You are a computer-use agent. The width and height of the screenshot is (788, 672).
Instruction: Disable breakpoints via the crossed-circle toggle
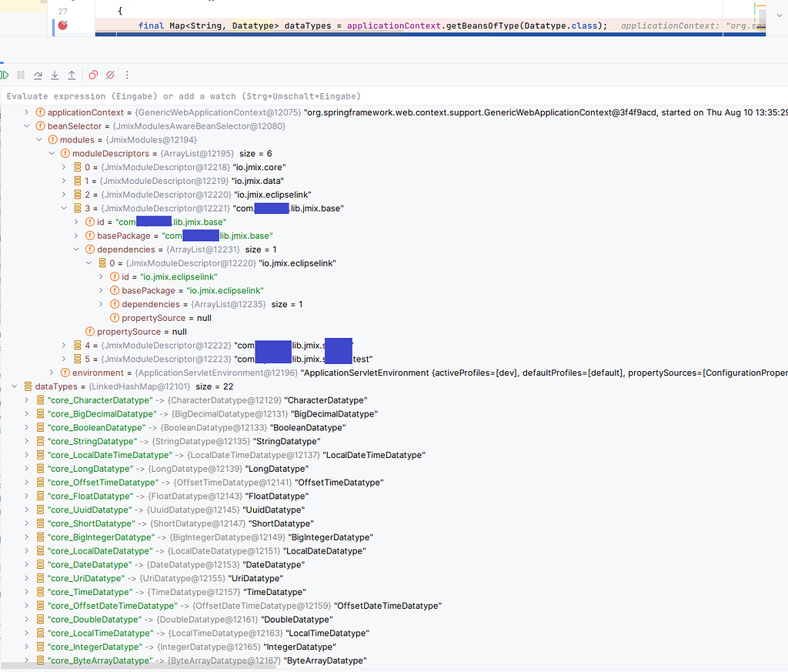[111, 75]
